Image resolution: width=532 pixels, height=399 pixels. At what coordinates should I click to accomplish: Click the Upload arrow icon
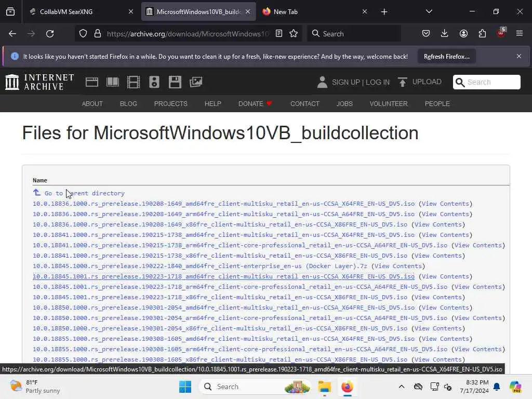pyautogui.click(x=403, y=82)
